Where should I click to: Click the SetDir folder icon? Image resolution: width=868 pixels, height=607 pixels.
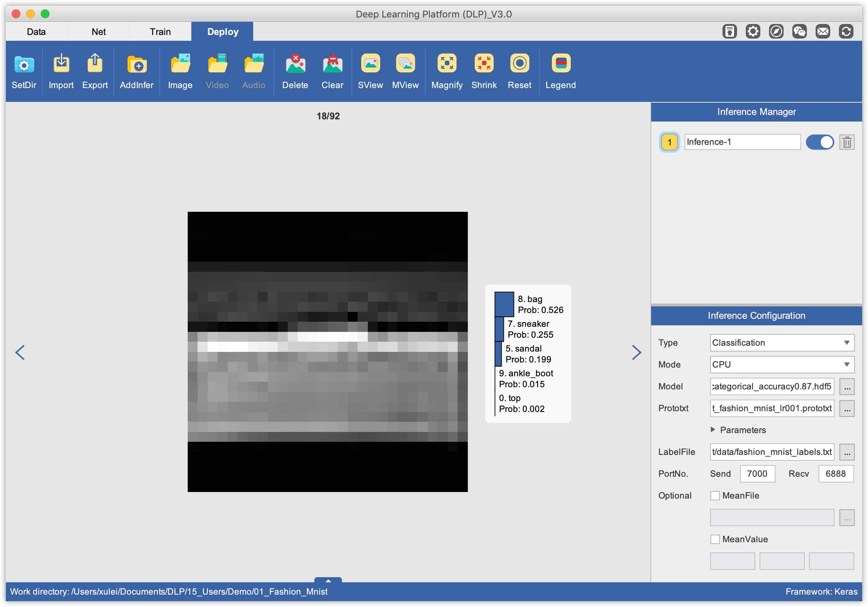(24, 64)
